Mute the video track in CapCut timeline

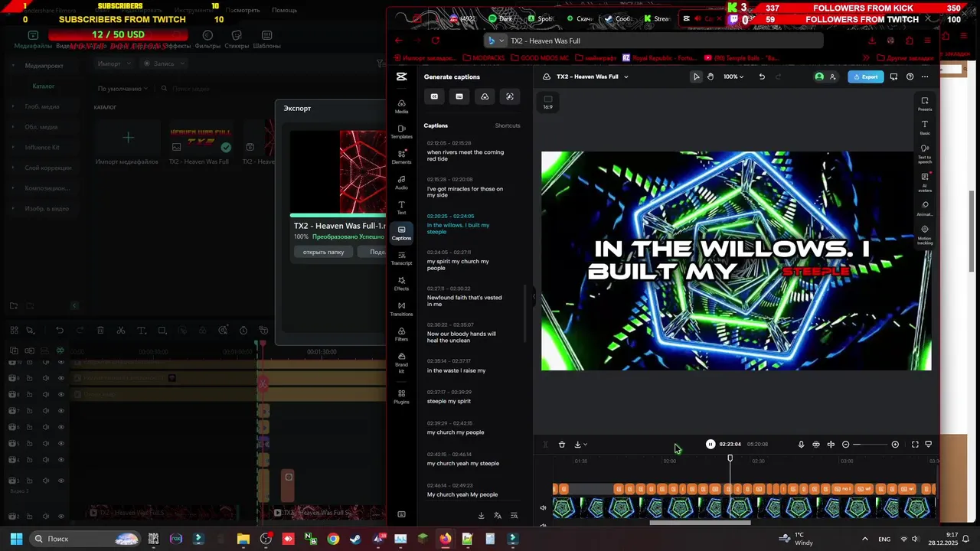pyautogui.click(x=543, y=507)
